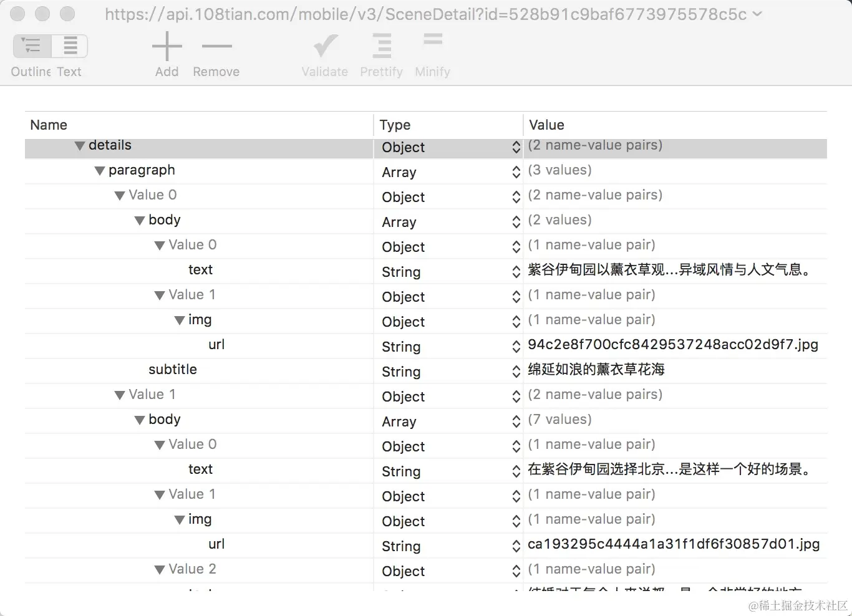Collapse the first body array
Image resolution: width=852 pixels, height=616 pixels.
[x=140, y=219]
